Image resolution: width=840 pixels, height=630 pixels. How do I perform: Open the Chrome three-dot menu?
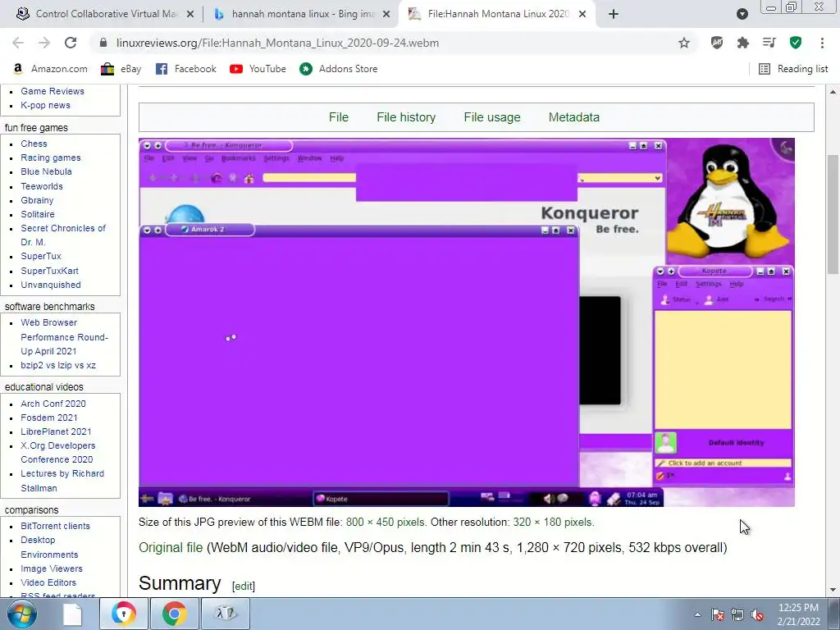[822, 43]
